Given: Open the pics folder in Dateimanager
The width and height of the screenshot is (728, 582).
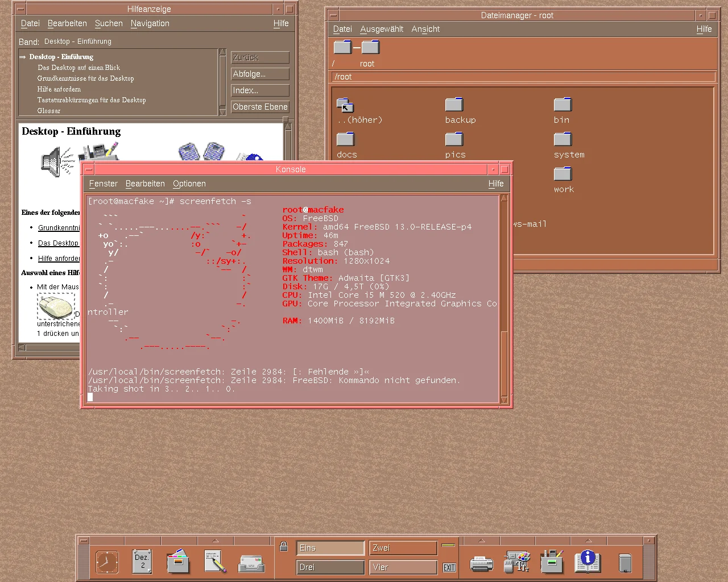Looking at the screenshot, I should (x=454, y=139).
